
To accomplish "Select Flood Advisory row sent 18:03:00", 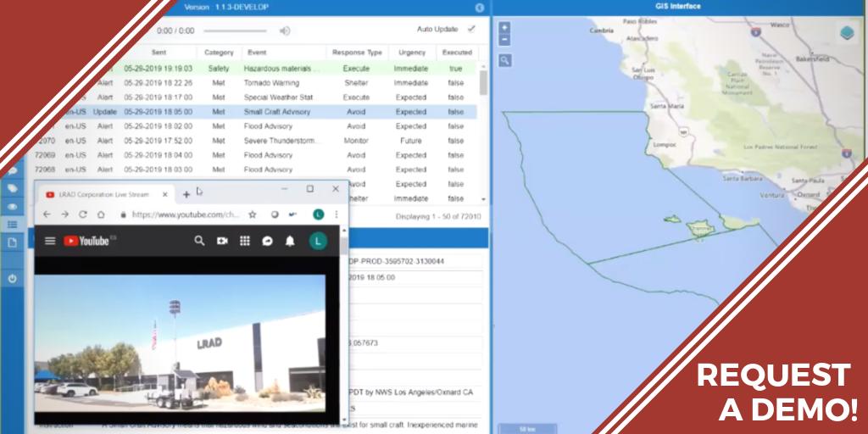I will (254, 170).
